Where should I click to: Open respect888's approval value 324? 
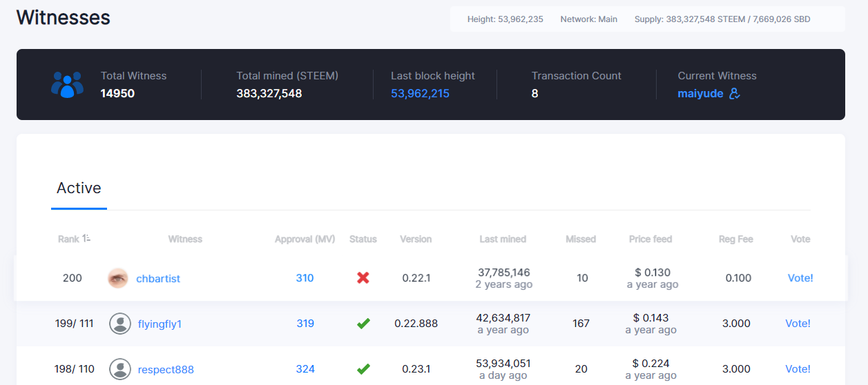click(305, 369)
